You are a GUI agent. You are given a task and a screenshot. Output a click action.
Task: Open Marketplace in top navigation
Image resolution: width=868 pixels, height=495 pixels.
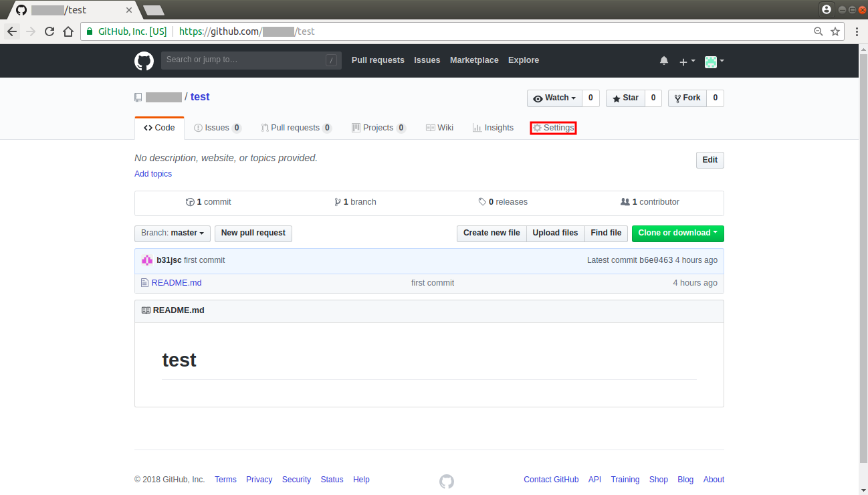474,60
